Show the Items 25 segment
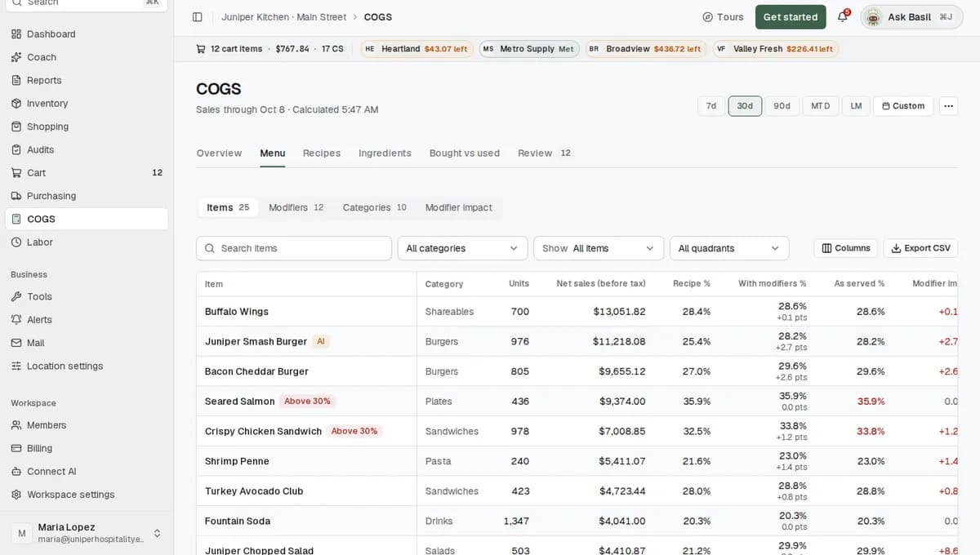This screenshot has height=555, width=980. pos(228,207)
